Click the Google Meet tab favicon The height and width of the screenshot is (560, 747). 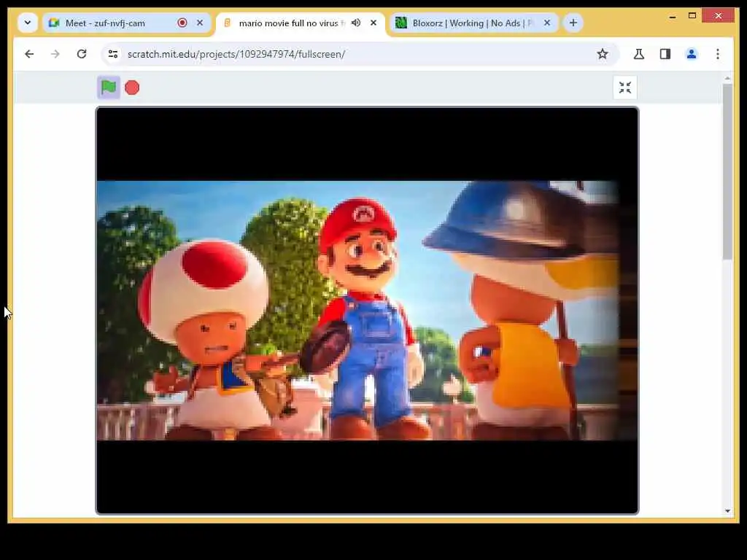click(54, 23)
